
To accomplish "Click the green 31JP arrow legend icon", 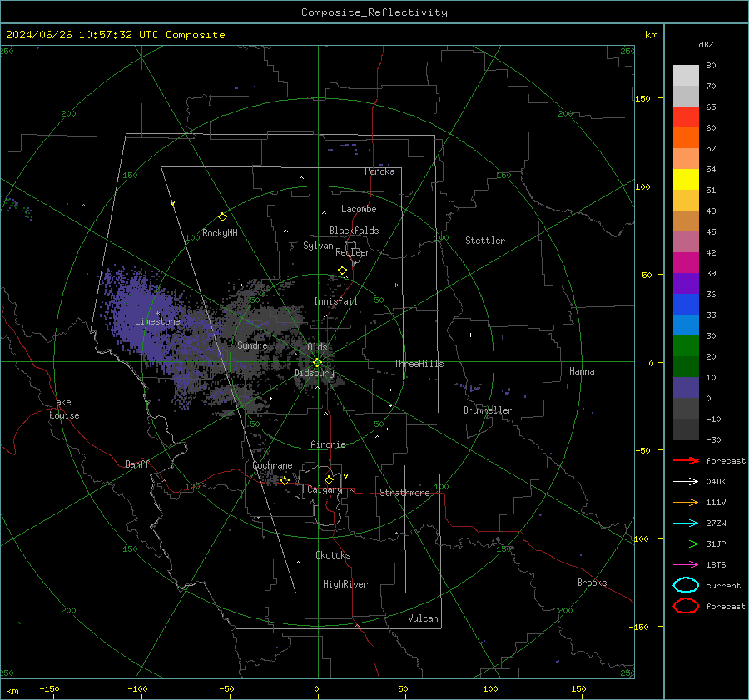I will click(x=686, y=544).
